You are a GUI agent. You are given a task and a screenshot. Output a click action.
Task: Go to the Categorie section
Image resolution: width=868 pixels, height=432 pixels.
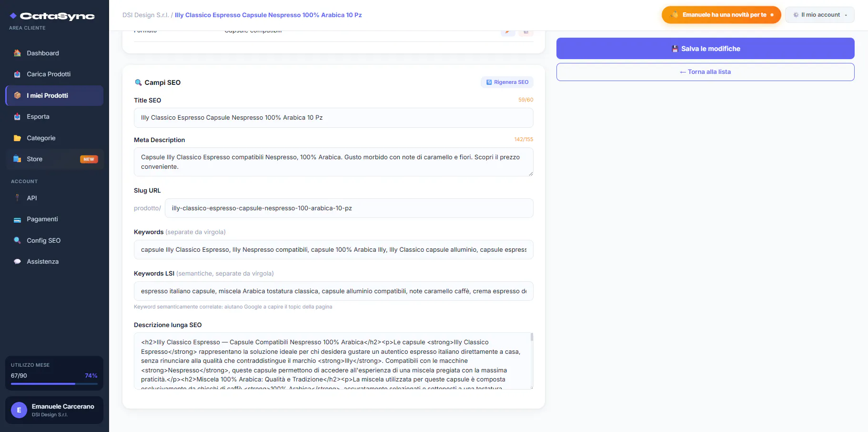(x=54, y=138)
